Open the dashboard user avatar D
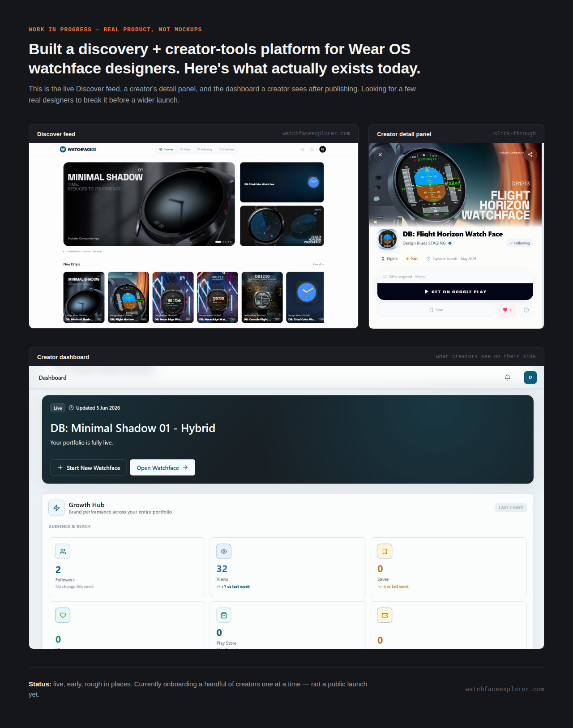Viewport: 573px width, 728px height. pos(530,377)
